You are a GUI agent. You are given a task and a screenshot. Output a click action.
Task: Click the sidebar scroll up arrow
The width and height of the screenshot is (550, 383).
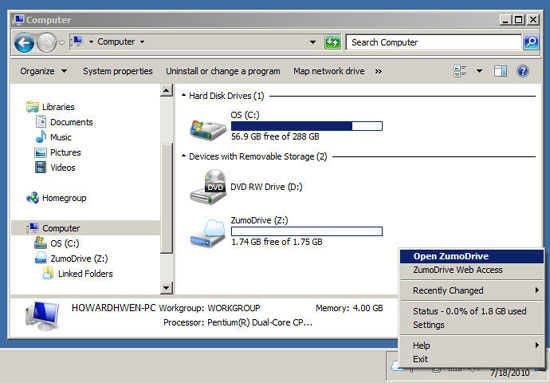click(167, 90)
